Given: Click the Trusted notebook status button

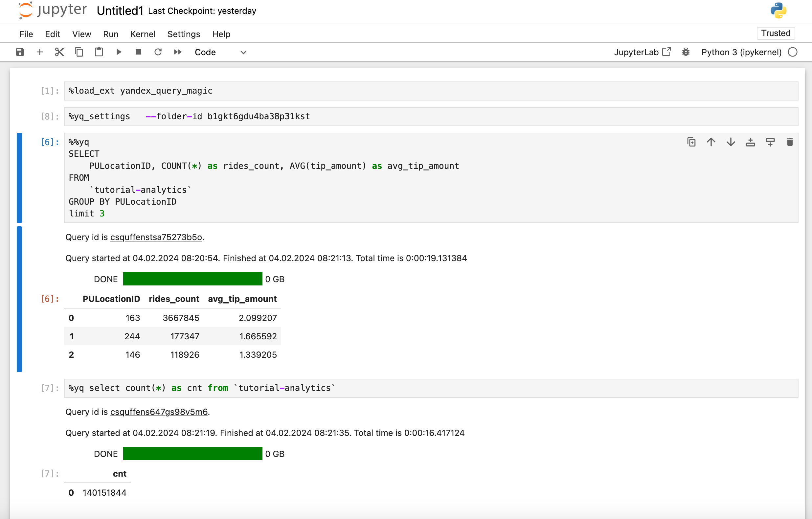Looking at the screenshot, I should tap(775, 33).
